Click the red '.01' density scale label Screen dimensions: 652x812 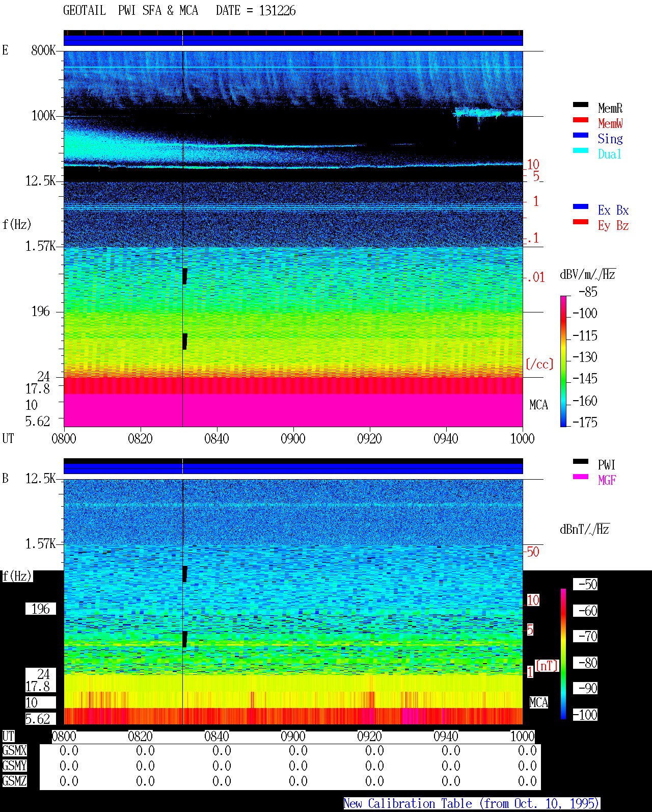click(535, 277)
